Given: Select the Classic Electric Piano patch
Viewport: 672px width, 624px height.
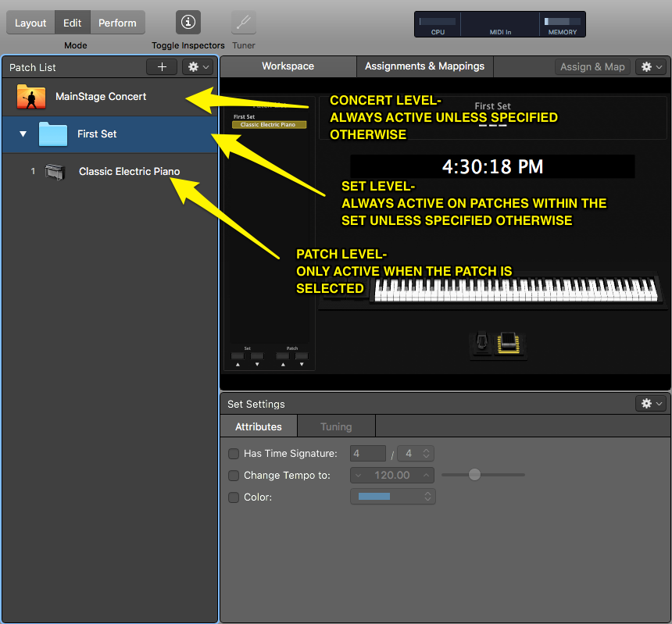Looking at the screenshot, I should click(x=109, y=172).
